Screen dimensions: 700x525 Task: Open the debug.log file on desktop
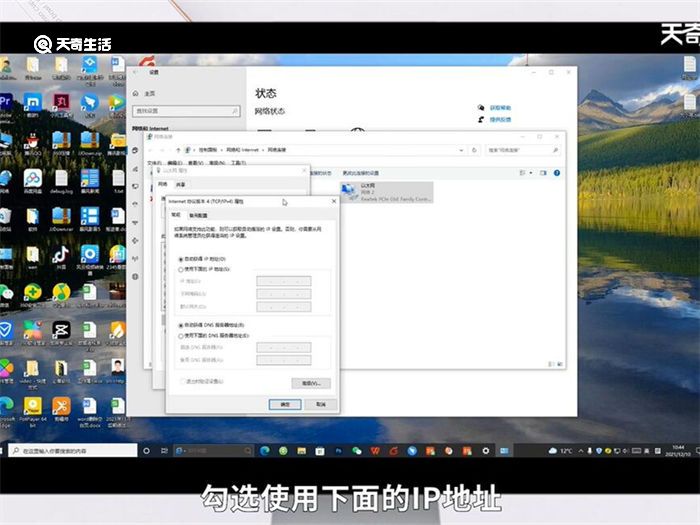pos(61,182)
